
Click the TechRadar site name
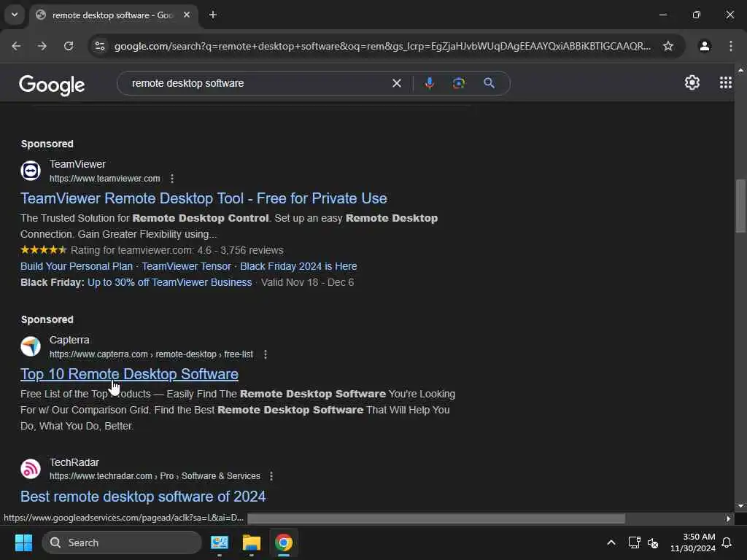pos(74,462)
